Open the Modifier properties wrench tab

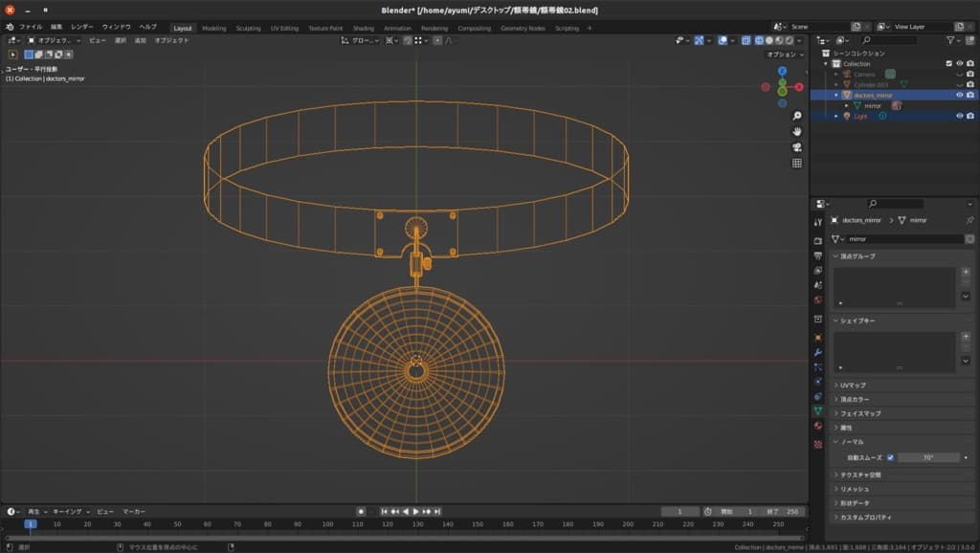818,352
